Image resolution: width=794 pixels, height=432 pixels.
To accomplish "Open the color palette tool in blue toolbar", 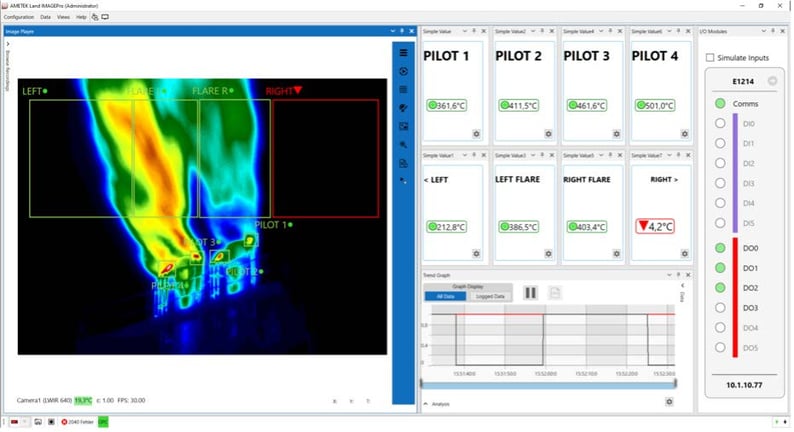I will [x=403, y=108].
